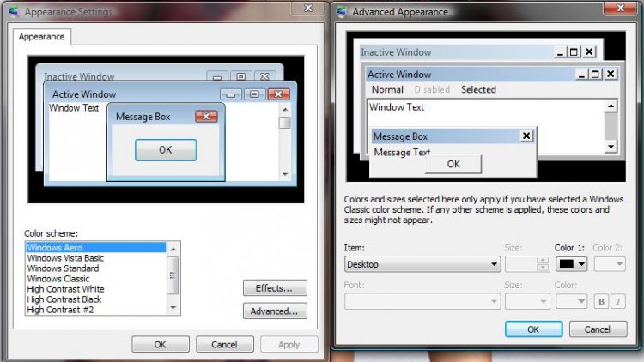Click classic Inactive Window maximize icon

(574, 52)
